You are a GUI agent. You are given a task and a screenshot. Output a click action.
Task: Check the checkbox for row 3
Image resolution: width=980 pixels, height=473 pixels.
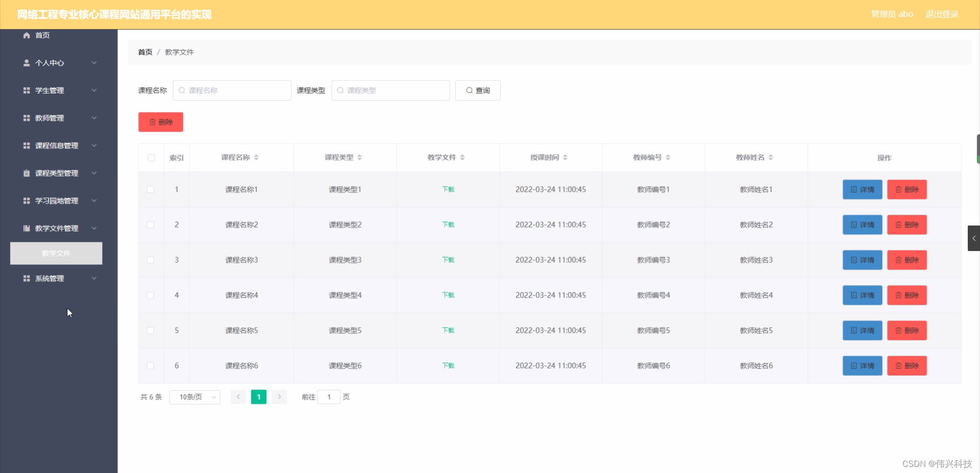(x=151, y=260)
